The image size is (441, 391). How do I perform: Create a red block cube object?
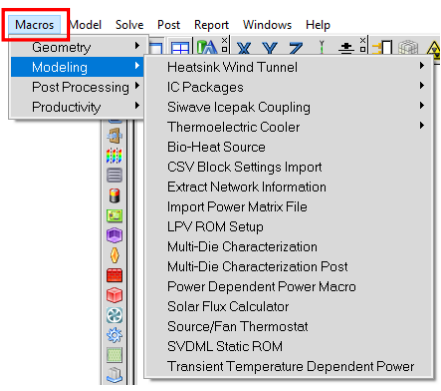pos(114,295)
